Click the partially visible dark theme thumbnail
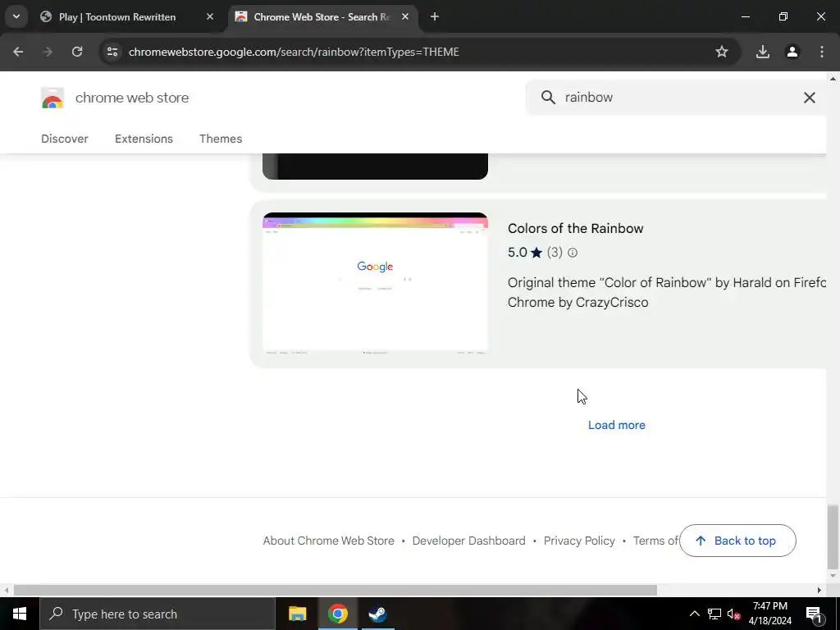The image size is (840, 630). [375, 166]
